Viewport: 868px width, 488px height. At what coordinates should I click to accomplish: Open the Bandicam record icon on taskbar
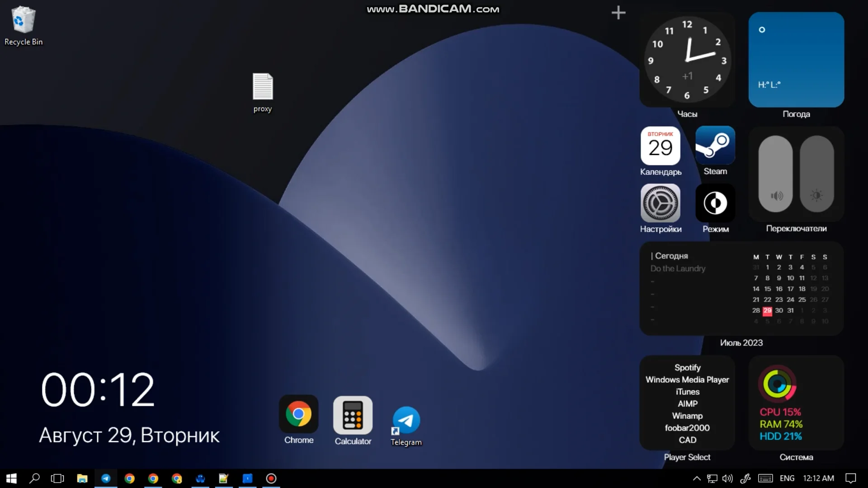point(271,479)
